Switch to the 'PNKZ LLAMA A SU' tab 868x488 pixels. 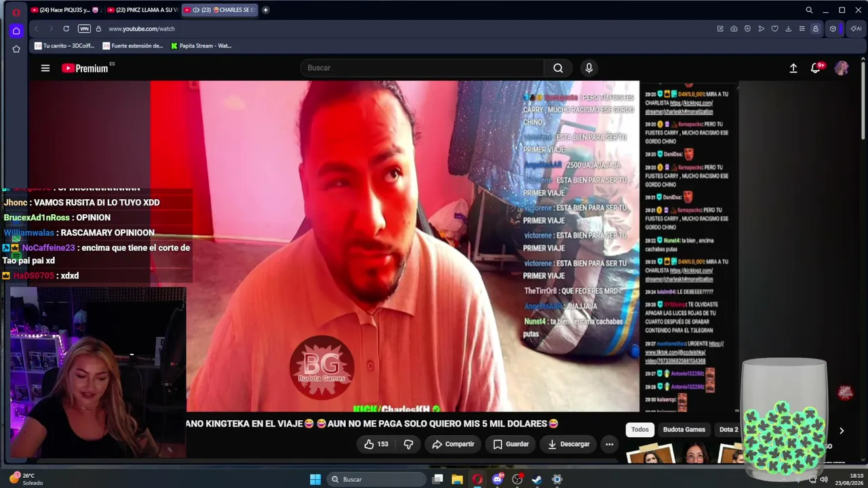tap(142, 10)
